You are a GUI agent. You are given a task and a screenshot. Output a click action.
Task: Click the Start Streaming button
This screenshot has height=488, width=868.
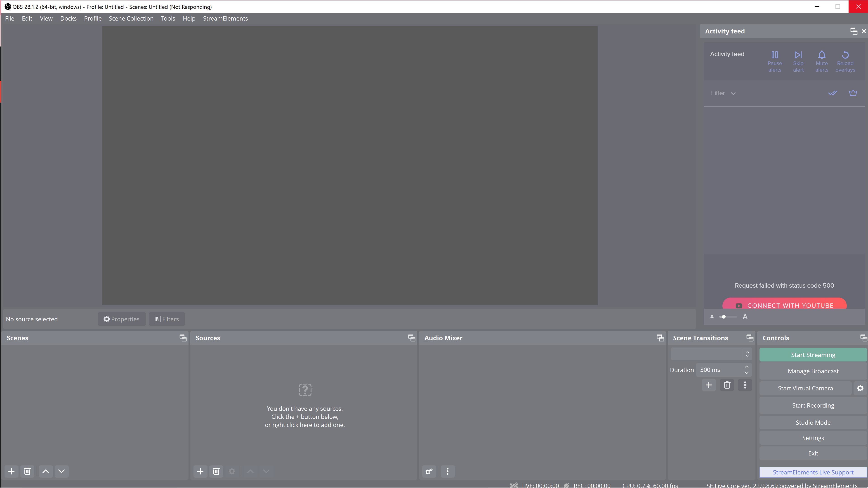tap(813, 355)
